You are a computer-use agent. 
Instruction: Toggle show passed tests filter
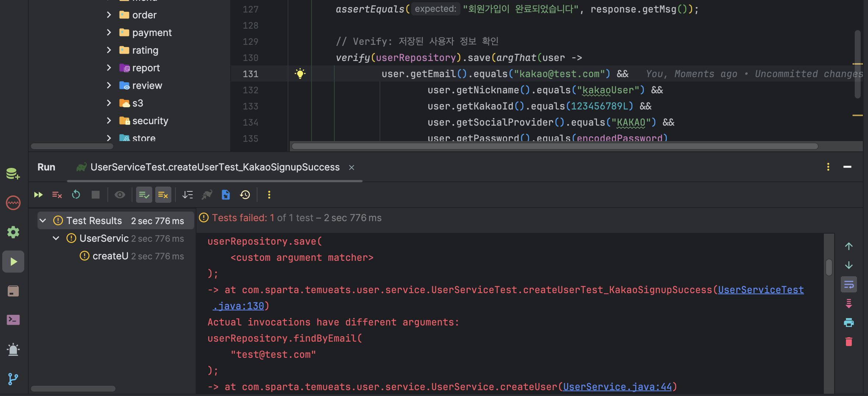[x=144, y=195]
